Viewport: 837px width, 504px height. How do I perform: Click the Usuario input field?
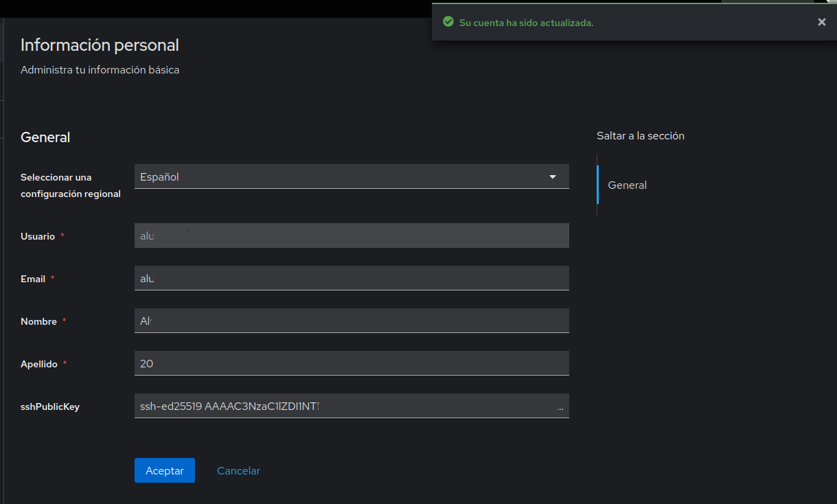(352, 236)
